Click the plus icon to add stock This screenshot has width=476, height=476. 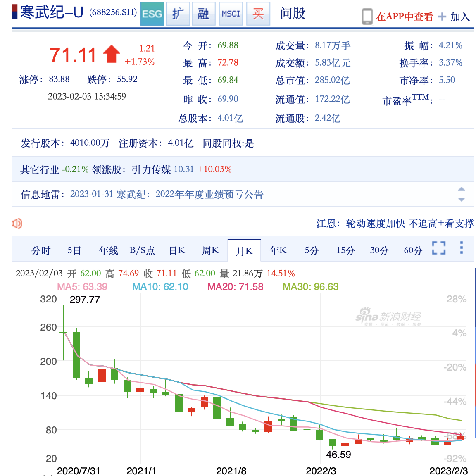[442, 17]
